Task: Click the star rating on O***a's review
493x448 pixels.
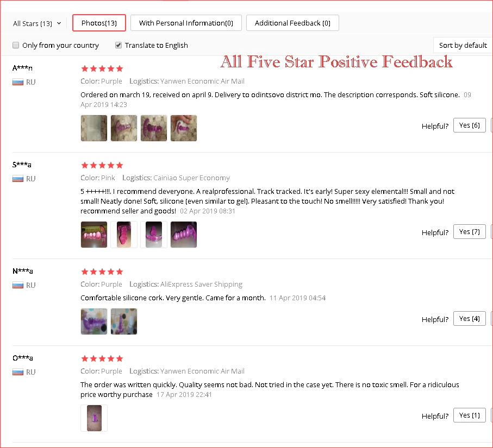Action: point(102,358)
